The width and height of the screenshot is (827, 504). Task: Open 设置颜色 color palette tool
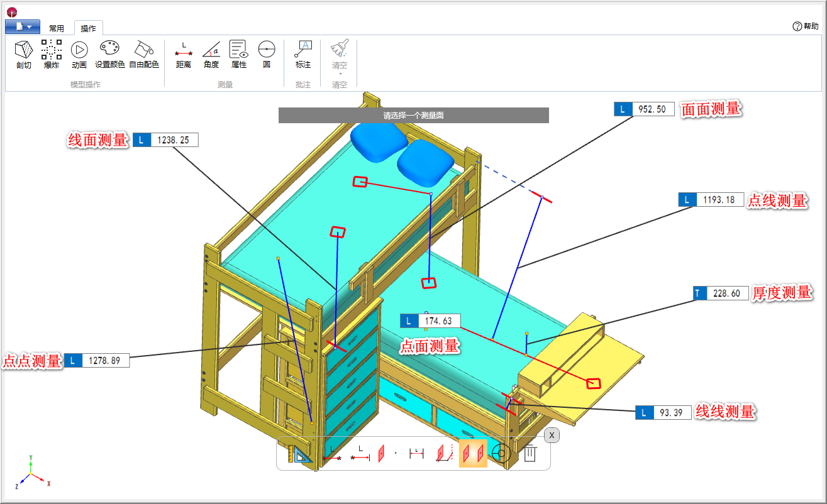click(110, 55)
